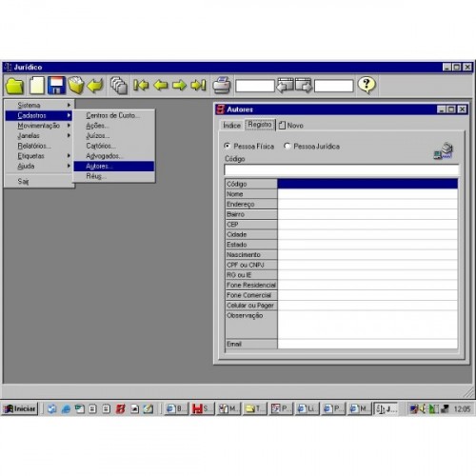Go to last record arrow icon
This screenshot has height=476, width=476.
(198, 85)
